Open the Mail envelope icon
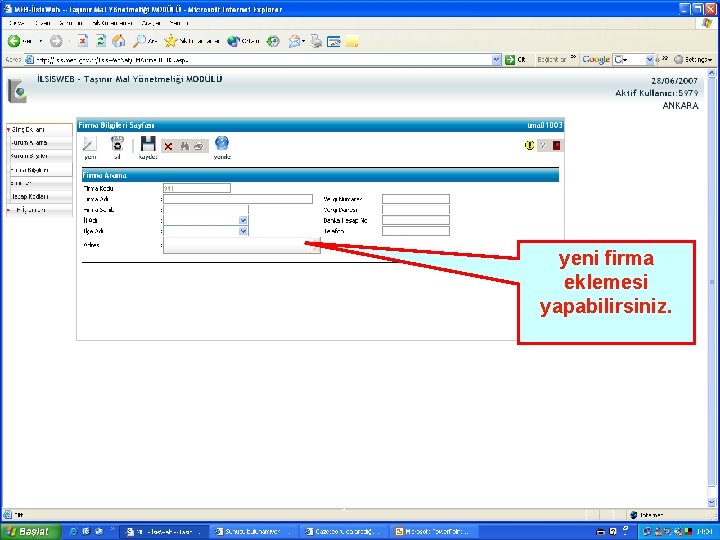 294,41
